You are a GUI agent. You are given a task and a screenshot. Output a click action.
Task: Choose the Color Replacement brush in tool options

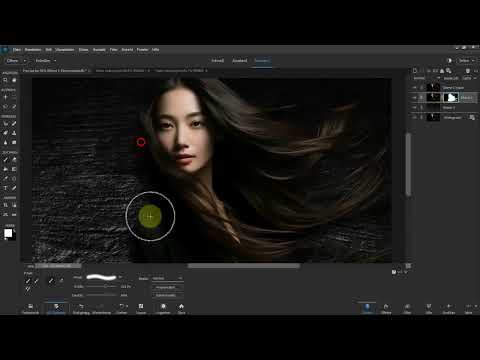tap(28, 289)
